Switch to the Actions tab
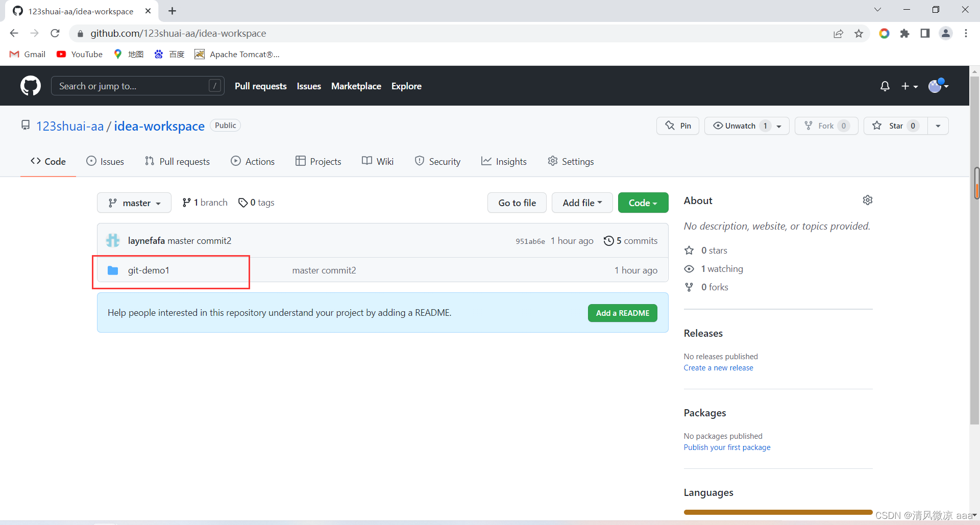The height and width of the screenshot is (525, 980). 253,161
